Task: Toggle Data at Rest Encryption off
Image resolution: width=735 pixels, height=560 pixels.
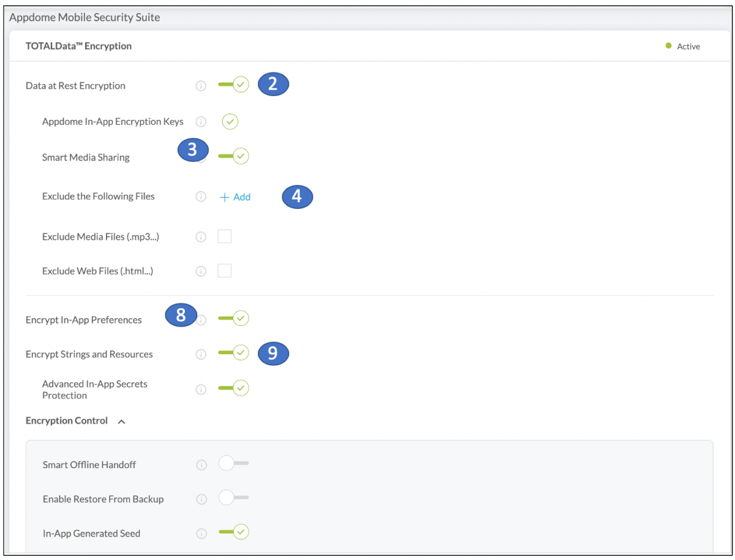Action: [233, 85]
